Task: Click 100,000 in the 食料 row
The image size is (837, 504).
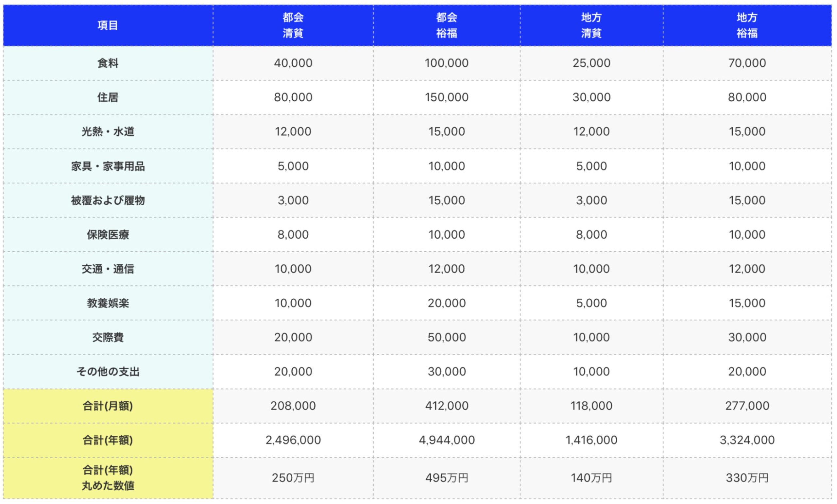Action: point(447,63)
